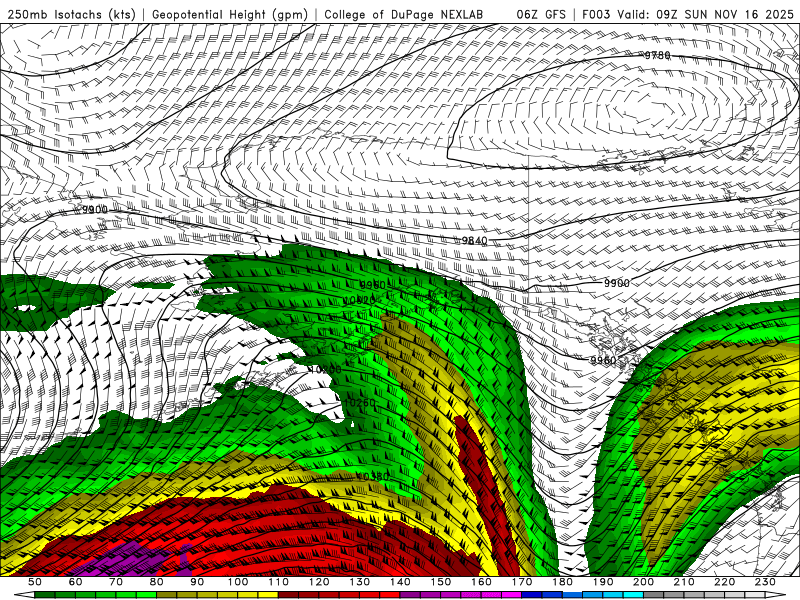Click the 10020 height contour label
The height and width of the screenshot is (600, 800).
pos(360,301)
